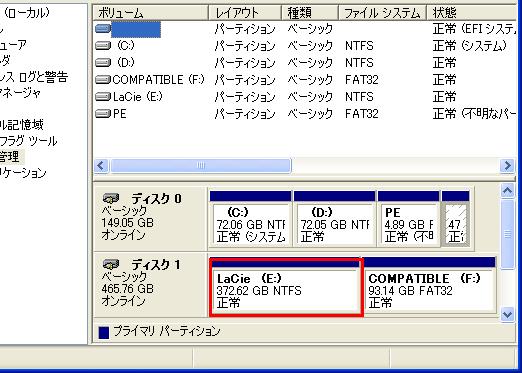Select the (C:) 72.06 GB partition block
Viewport: 522px width, 373px height.
[250, 219]
